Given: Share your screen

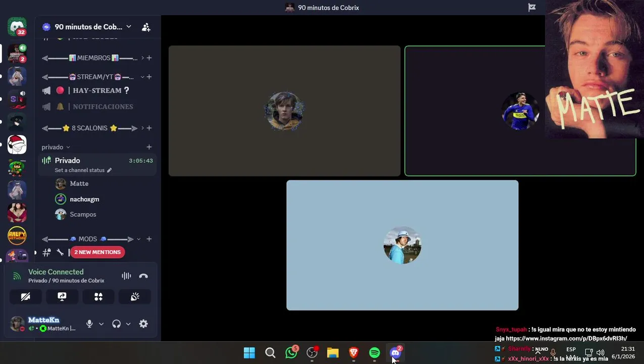Looking at the screenshot, I should pos(62,297).
